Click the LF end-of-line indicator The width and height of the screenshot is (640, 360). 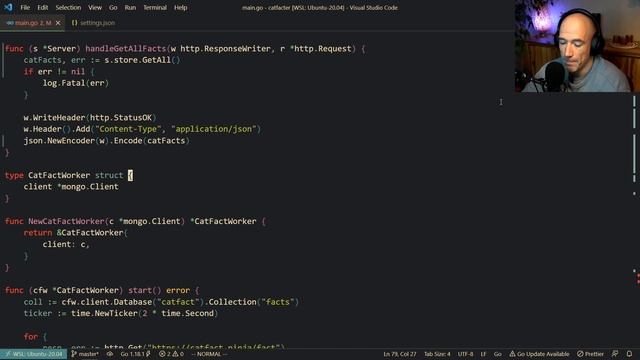pyautogui.click(x=483, y=354)
